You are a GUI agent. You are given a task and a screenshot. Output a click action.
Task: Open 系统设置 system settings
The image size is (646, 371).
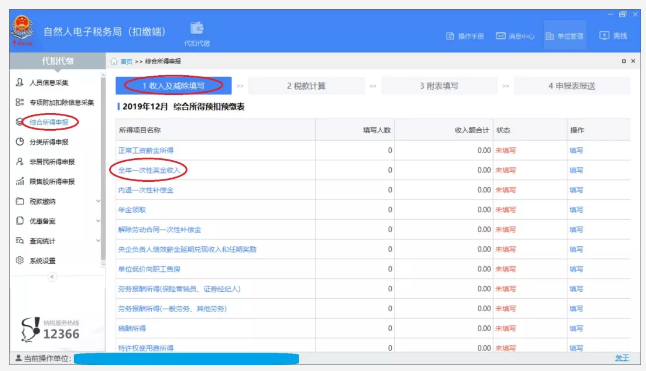click(x=42, y=261)
